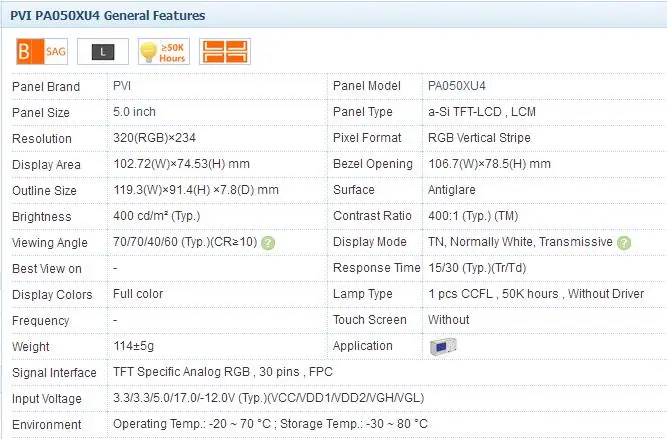The width and height of the screenshot is (667, 439).
Task: Click the Bezel Opening label
Action: click(373, 164)
